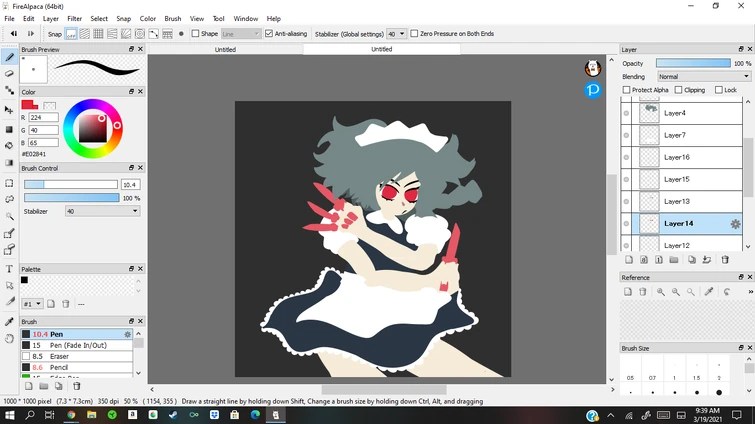
Task: Float the Brush Preview panel
Action: pos(131,49)
